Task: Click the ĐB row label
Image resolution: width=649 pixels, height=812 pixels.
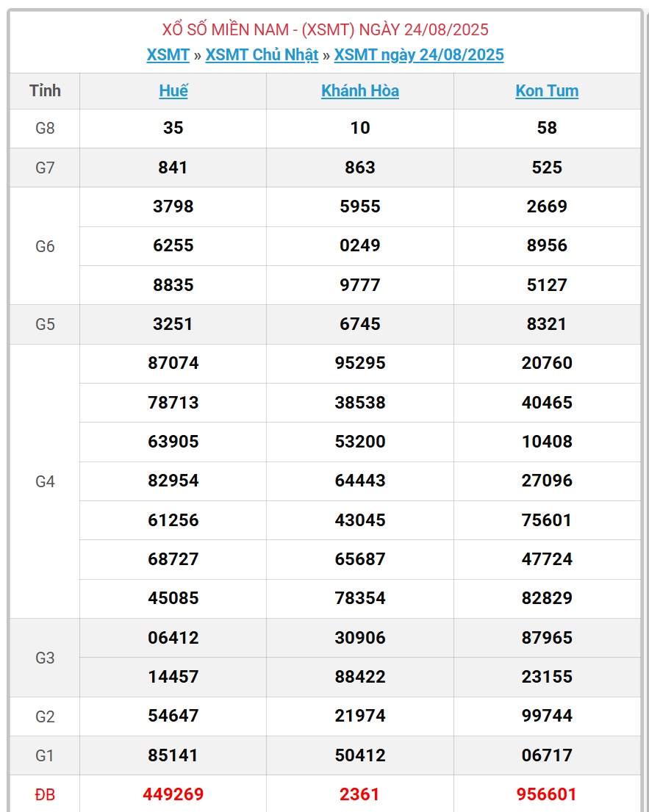Action: click(x=45, y=794)
